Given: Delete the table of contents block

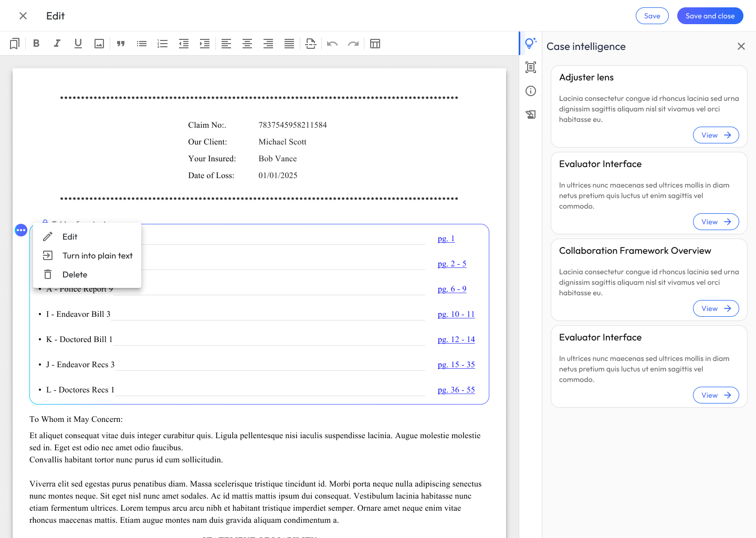Looking at the screenshot, I should [75, 275].
